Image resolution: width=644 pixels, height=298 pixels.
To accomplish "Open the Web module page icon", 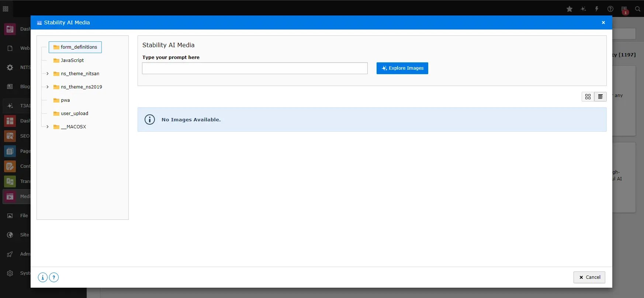I will click(x=10, y=48).
